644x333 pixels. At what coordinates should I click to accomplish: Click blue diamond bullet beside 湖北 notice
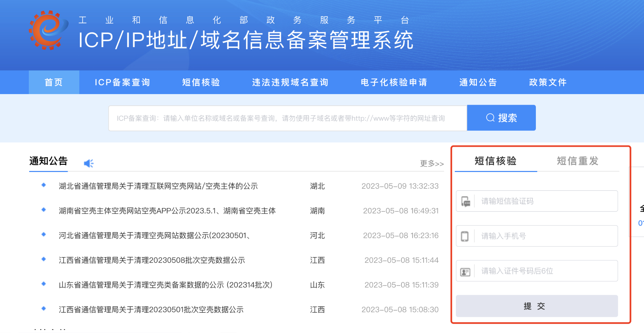click(x=44, y=185)
